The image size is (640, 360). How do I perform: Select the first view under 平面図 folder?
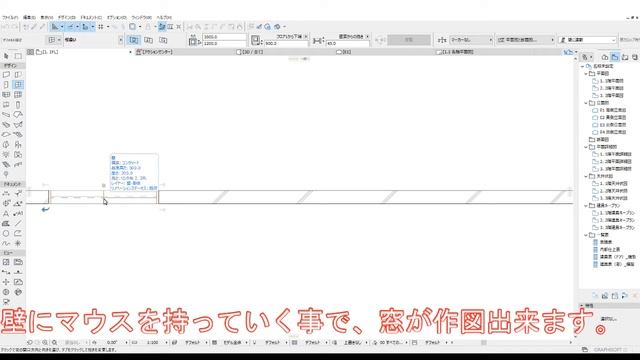point(611,81)
